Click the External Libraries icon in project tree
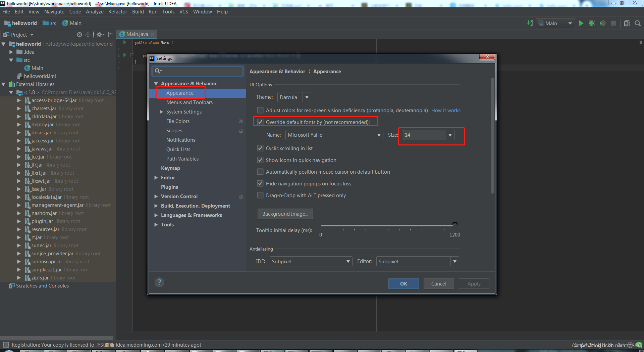The height and width of the screenshot is (352, 644). [x=12, y=84]
